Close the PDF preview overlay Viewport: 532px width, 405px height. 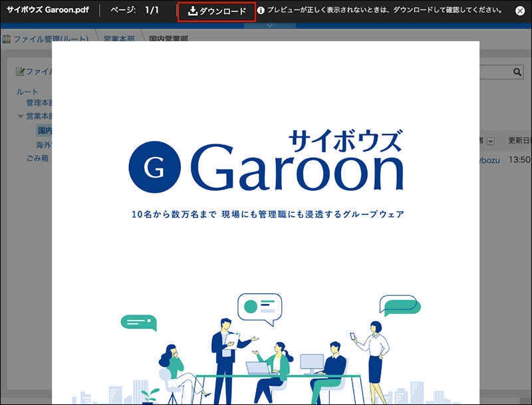pos(519,11)
